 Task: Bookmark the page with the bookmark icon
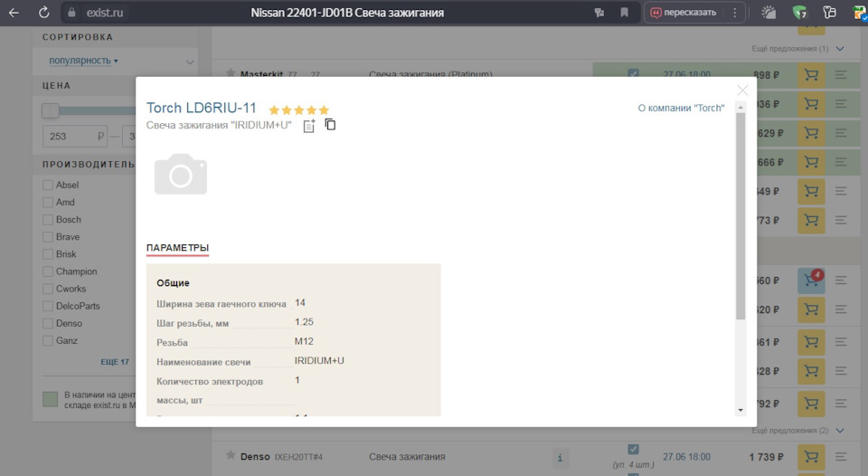(x=625, y=12)
